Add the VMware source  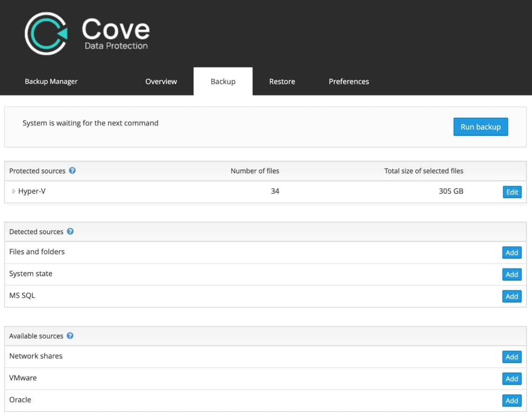[x=512, y=379]
